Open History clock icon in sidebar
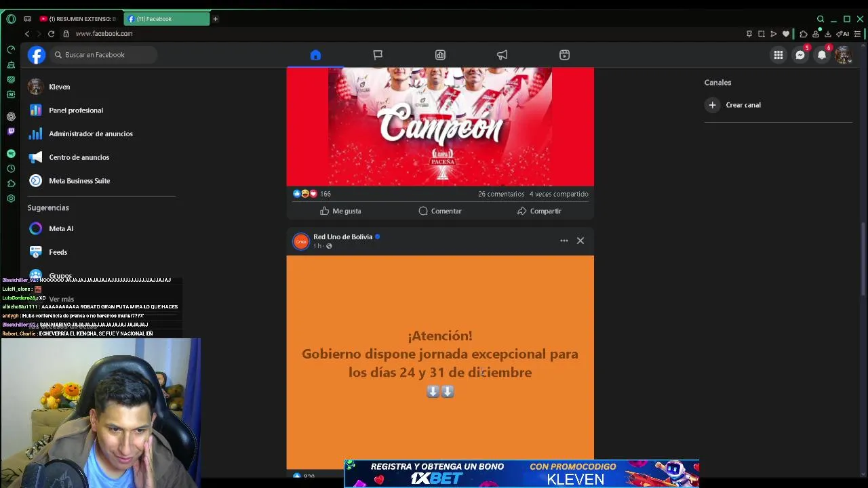The width and height of the screenshot is (868, 488). pyautogui.click(x=11, y=169)
